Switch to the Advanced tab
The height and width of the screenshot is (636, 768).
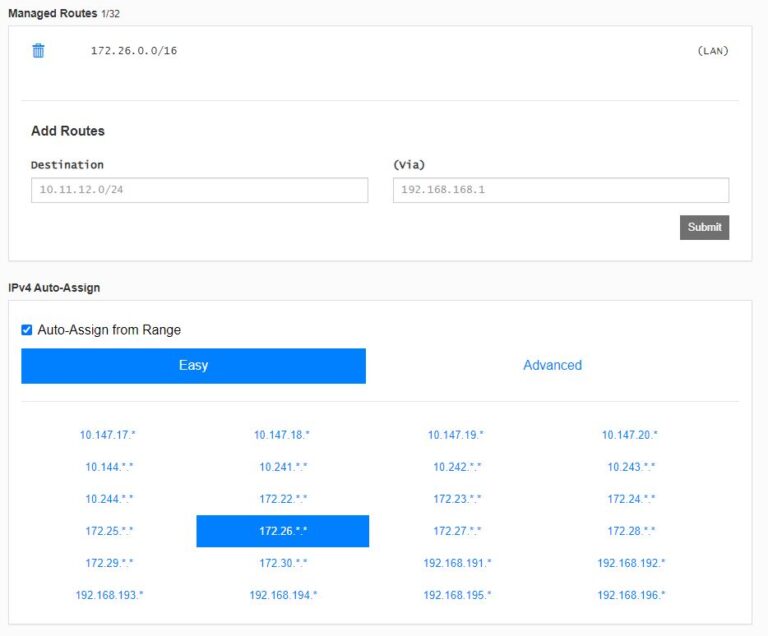coord(552,366)
